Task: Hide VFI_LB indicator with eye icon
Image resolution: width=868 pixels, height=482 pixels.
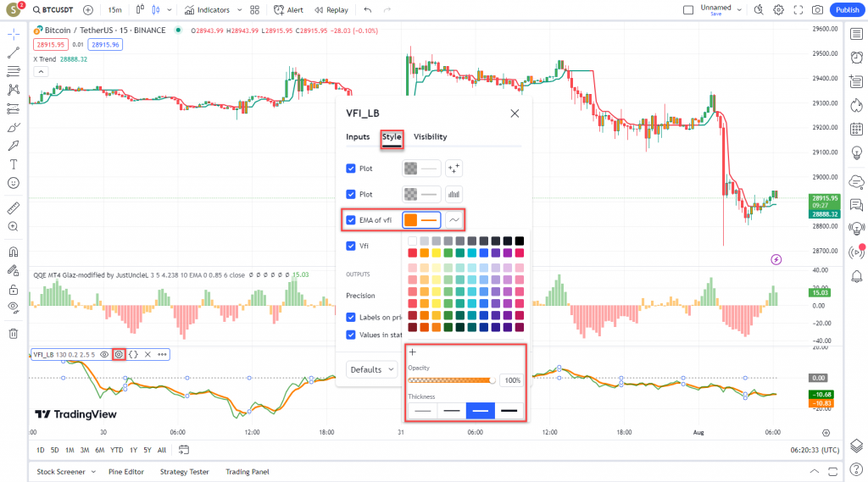Action: click(104, 354)
